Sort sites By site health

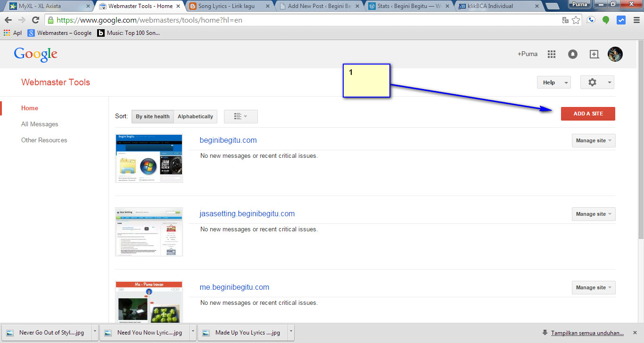click(153, 116)
